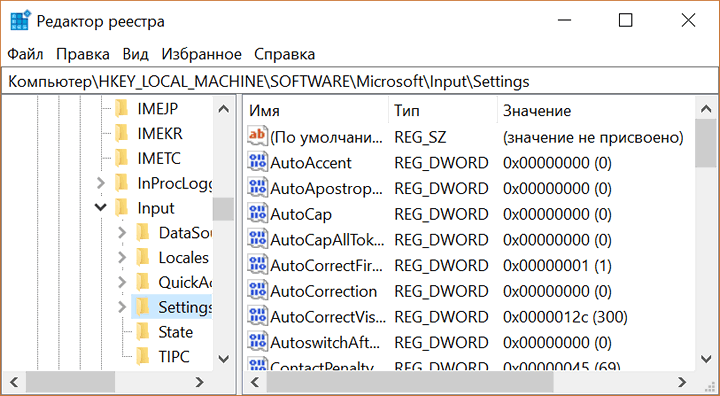The width and height of the screenshot is (720, 396).
Task: Click values pane scroll up arrow
Action: 706,109
